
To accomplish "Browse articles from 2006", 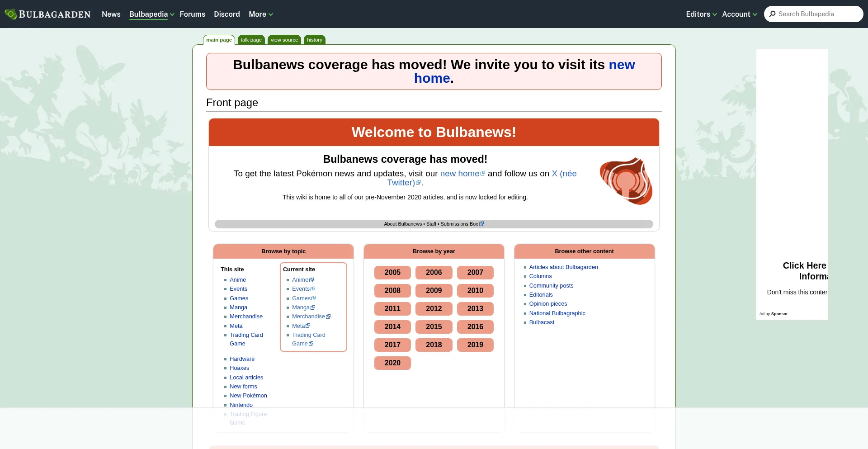I will point(434,273).
